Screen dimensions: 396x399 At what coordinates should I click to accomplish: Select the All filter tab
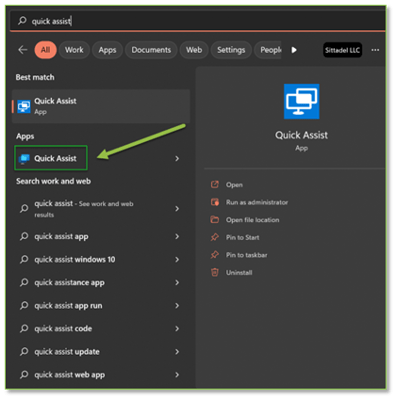[45, 50]
